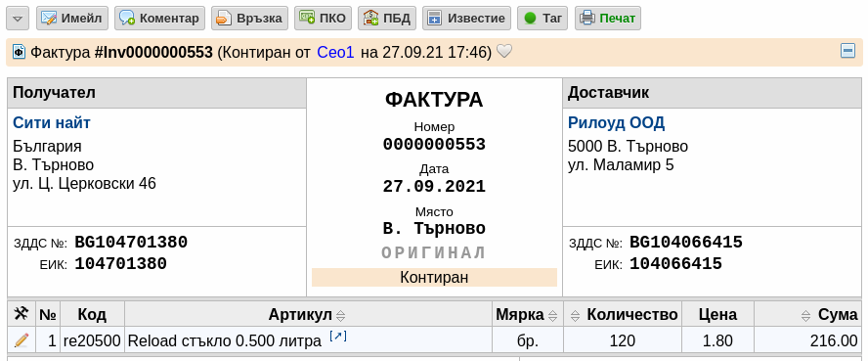Sort table by Артикул column arrows

click(x=341, y=316)
